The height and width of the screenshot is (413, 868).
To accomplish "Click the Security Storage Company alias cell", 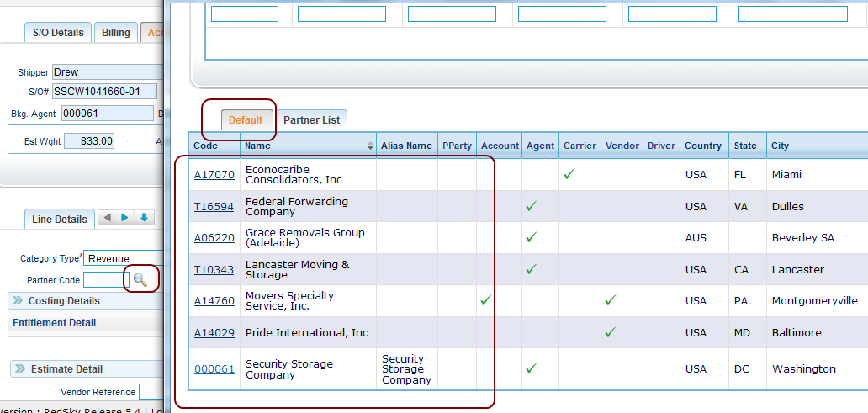I will click(406, 369).
